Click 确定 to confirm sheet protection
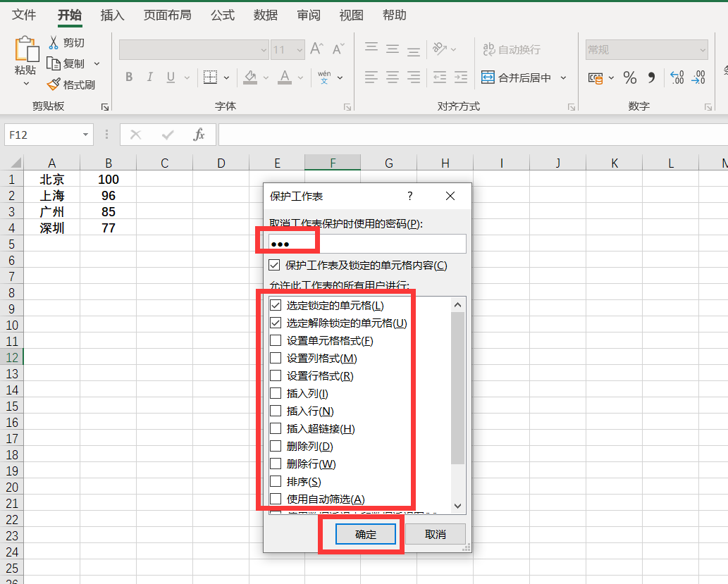This screenshot has width=728, height=584. 365,534
